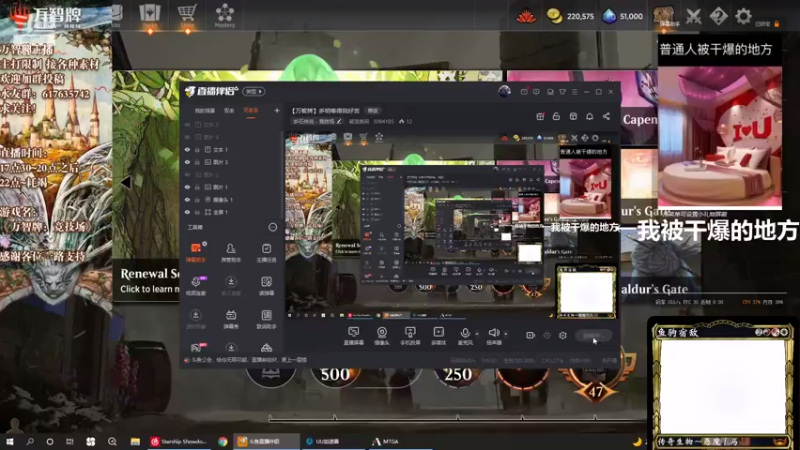Expand the toolbox with the circle button
The width and height of the screenshot is (800, 450).
point(273,227)
